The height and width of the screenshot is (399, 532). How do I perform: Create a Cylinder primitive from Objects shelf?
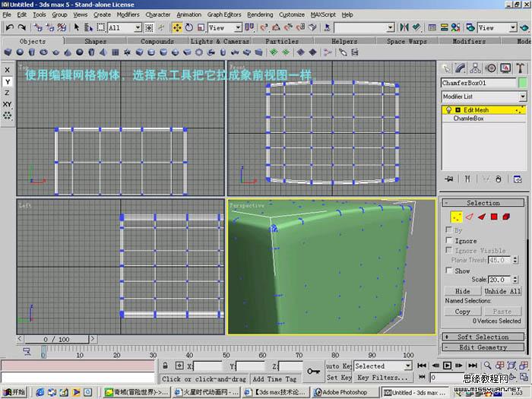pos(32,52)
